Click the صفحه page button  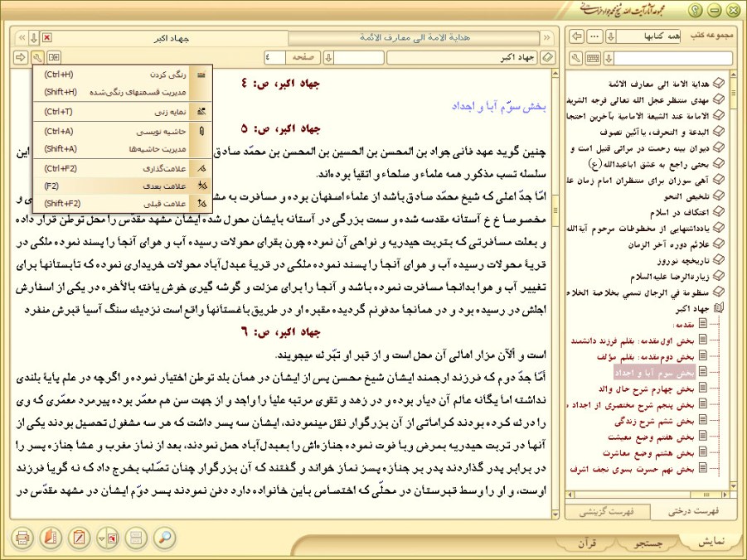click(x=302, y=58)
